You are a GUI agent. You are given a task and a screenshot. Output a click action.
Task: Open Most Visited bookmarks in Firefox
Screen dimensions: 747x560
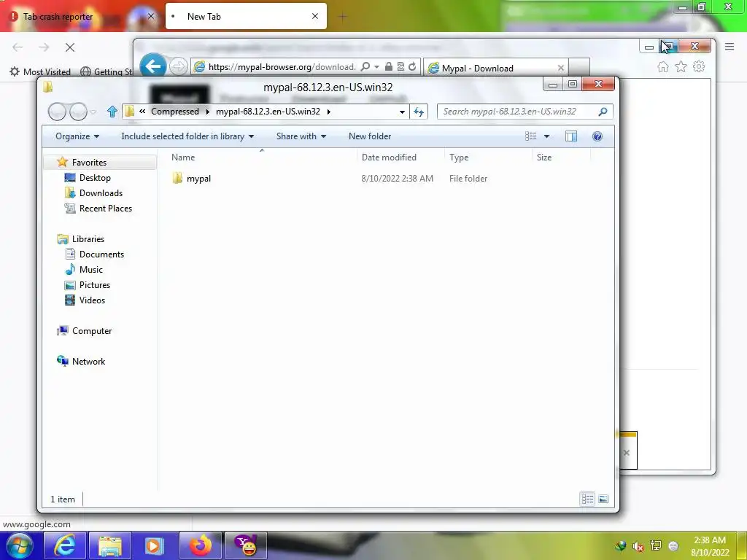41,72
